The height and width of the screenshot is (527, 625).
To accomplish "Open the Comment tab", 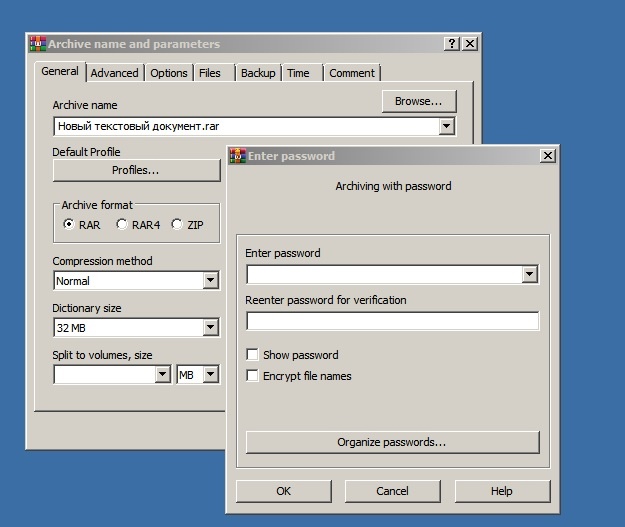I will click(352, 73).
